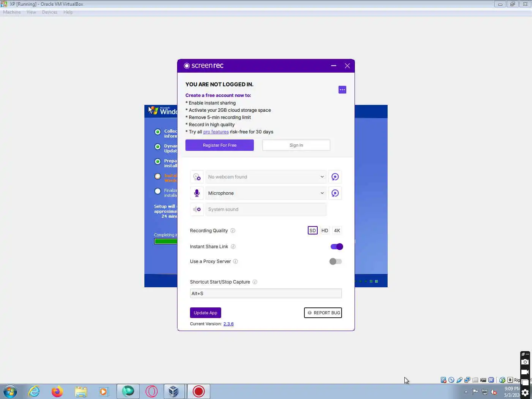Viewport: 532px width, 399px height.
Task: Show info about Instant Share Link
Action: (x=233, y=247)
